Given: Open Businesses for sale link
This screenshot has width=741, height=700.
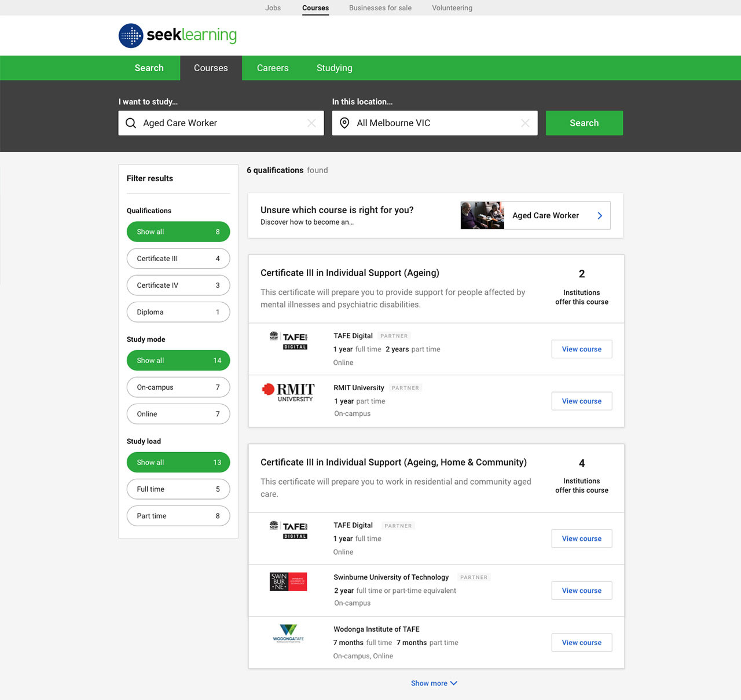Looking at the screenshot, I should pos(380,8).
